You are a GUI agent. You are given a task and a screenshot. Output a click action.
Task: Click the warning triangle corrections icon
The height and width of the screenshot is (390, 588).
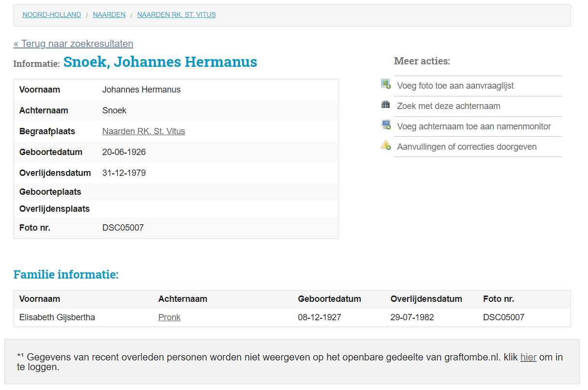[x=386, y=145]
